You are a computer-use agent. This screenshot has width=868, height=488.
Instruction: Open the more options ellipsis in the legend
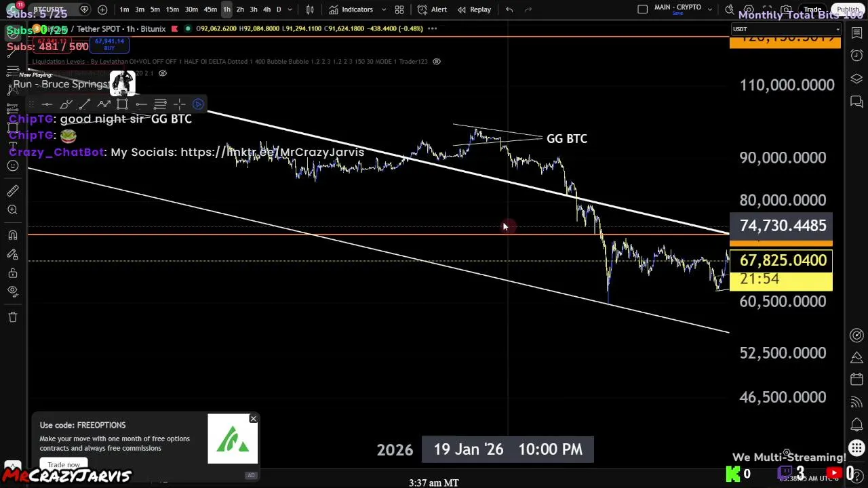point(432,28)
